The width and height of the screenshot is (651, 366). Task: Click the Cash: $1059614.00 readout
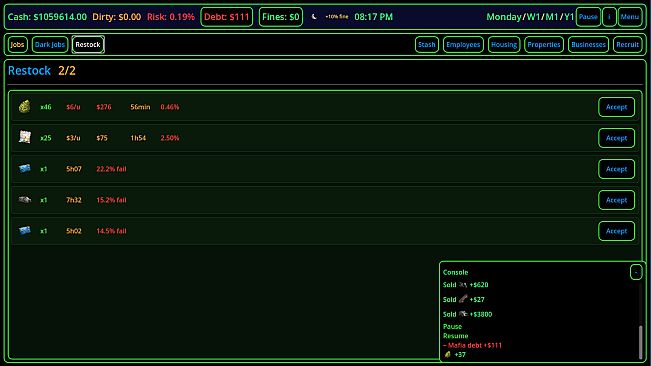point(47,17)
